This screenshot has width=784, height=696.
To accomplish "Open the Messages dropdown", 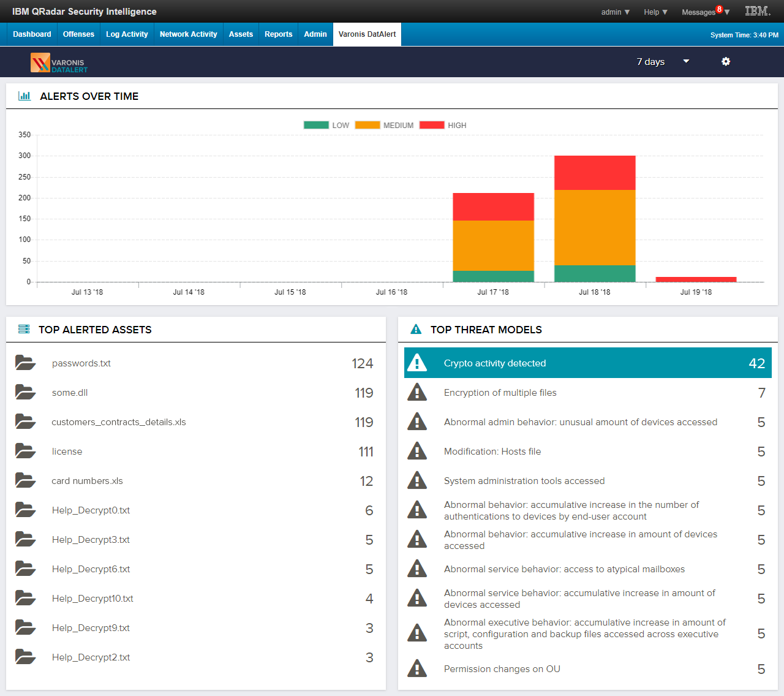I will click(700, 12).
